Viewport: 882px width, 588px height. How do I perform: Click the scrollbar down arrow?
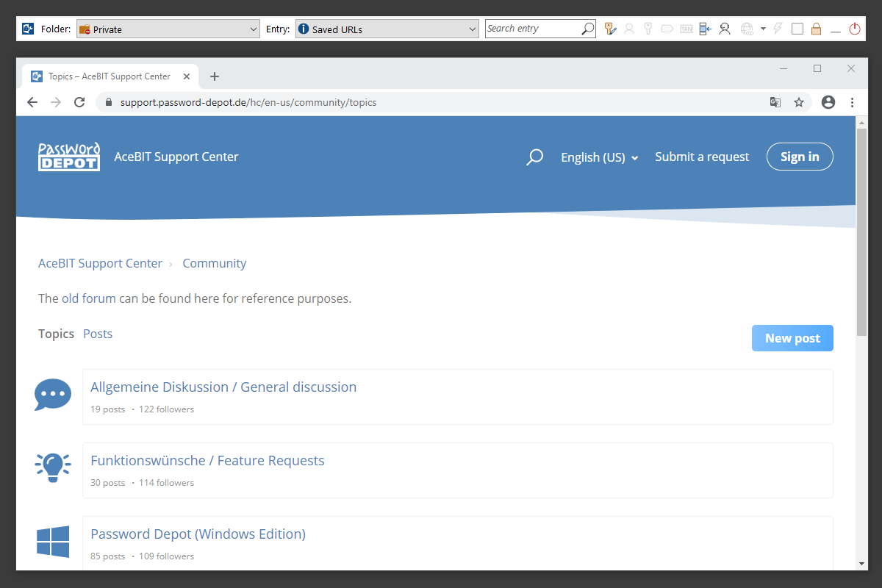tap(862, 564)
